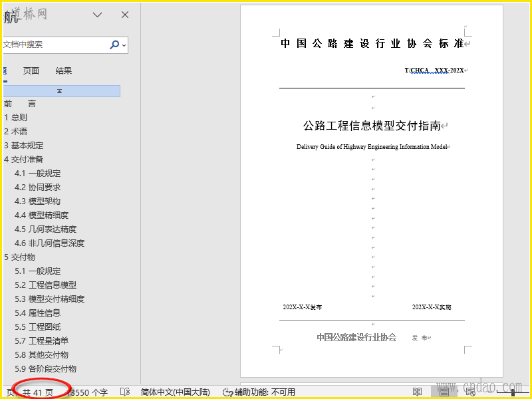Switch to the 结果 tab
Viewport: 532px width, 399px height.
click(63, 71)
